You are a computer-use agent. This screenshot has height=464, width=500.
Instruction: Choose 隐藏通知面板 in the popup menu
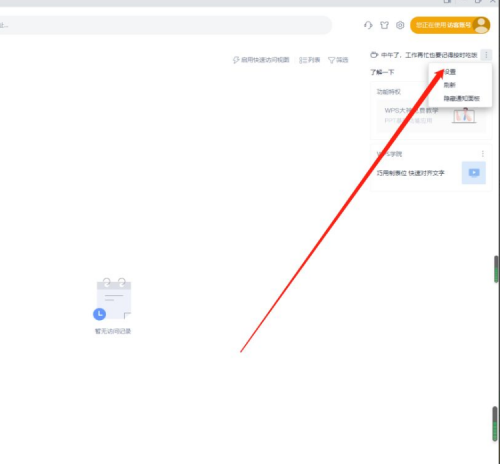(461, 98)
